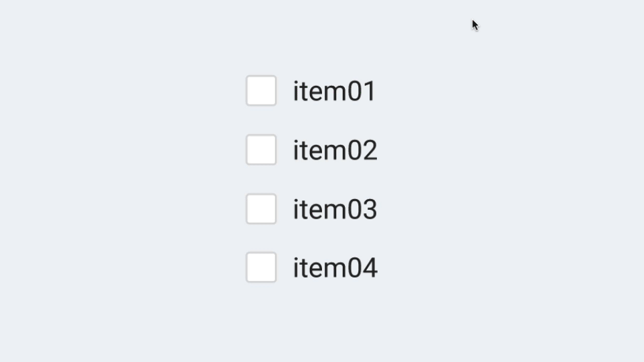This screenshot has height=362, width=644.
Task: Click the item04 text label
Action: [x=335, y=268]
